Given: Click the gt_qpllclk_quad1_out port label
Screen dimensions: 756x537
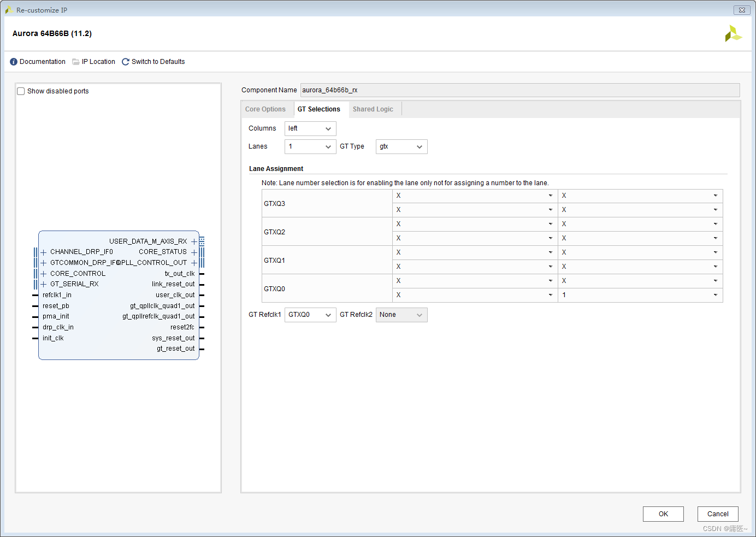Looking at the screenshot, I should [x=162, y=306].
